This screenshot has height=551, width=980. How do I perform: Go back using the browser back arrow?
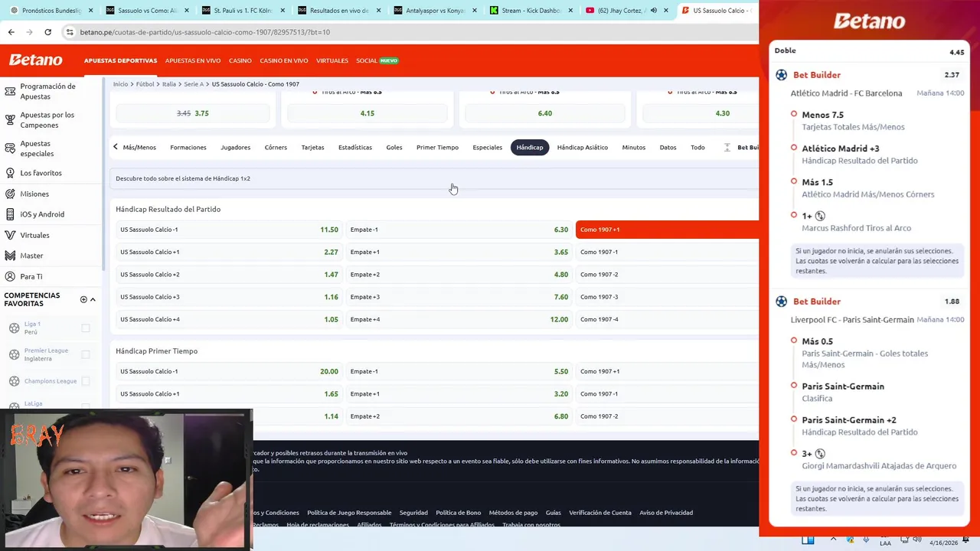11,32
